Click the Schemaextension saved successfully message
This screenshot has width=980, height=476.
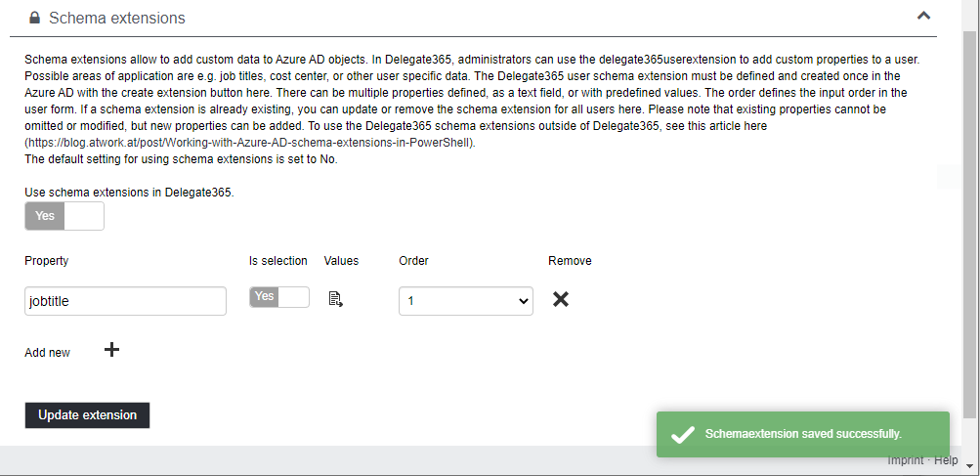(803, 434)
